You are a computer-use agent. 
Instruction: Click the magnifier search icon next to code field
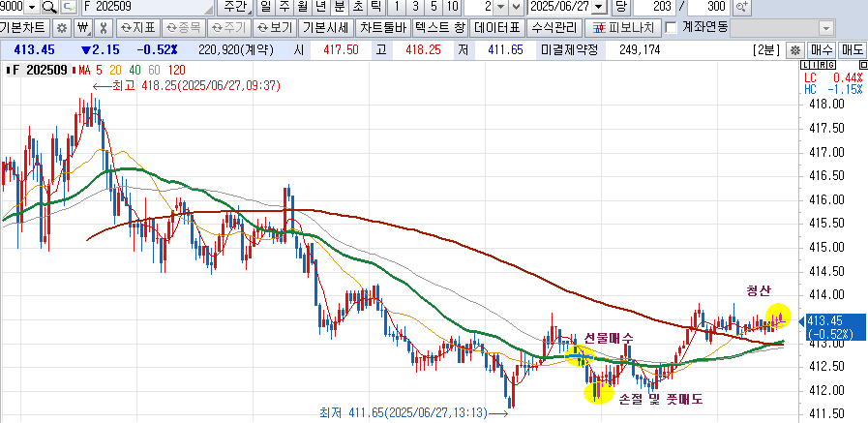pyautogui.click(x=49, y=7)
